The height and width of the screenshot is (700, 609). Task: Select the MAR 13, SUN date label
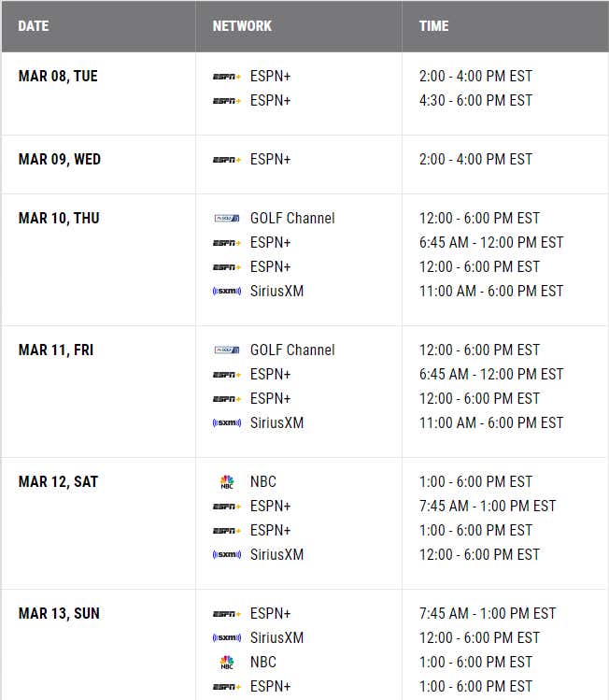tap(59, 613)
